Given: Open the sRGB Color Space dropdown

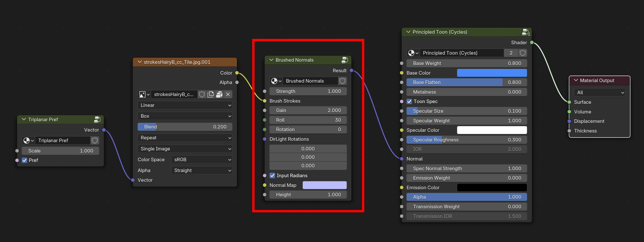Looking at the screenshot, I should pos(201,160).
